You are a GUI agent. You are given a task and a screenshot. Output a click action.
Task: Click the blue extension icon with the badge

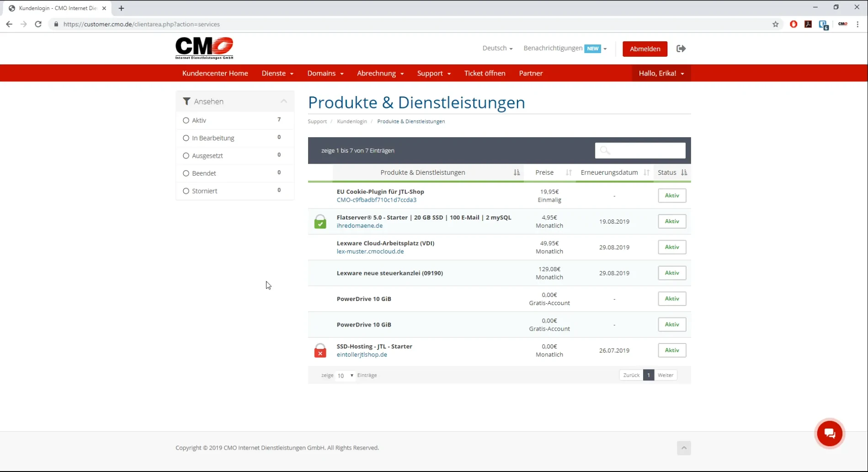(x=824, y=25)
